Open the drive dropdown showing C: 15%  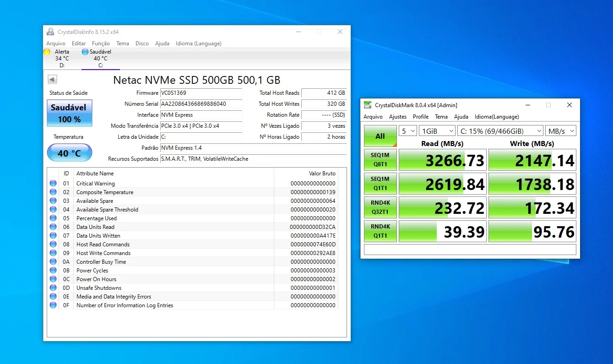pyautogui.click(x=500, y=131)
